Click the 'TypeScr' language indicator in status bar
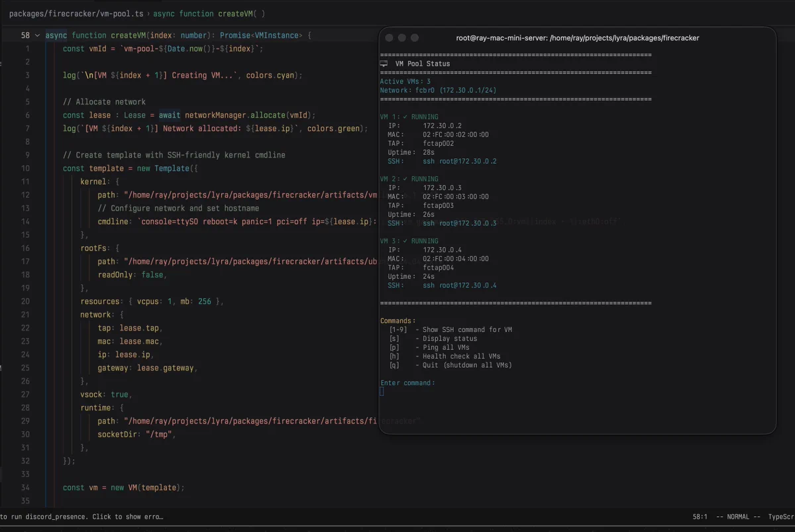This screenshot has height=532, width=795. tap(782, 517)
